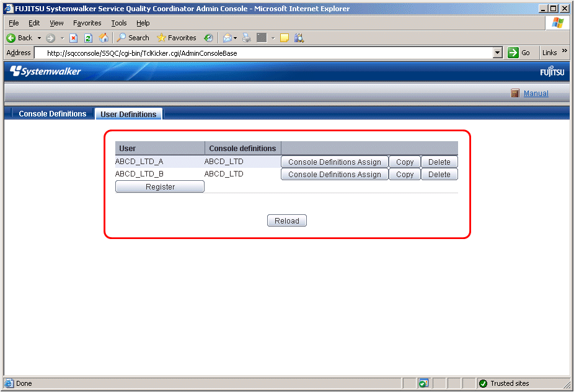Screen dimensions: 574x392
Task: Click the privacy report icon in status bar
Action: pos(423,383)
